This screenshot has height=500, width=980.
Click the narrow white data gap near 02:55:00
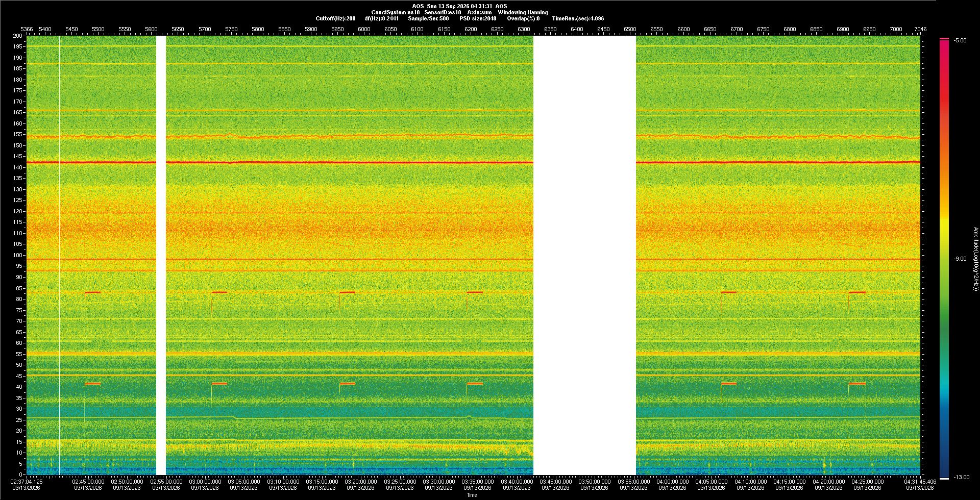tap(161, 255)
